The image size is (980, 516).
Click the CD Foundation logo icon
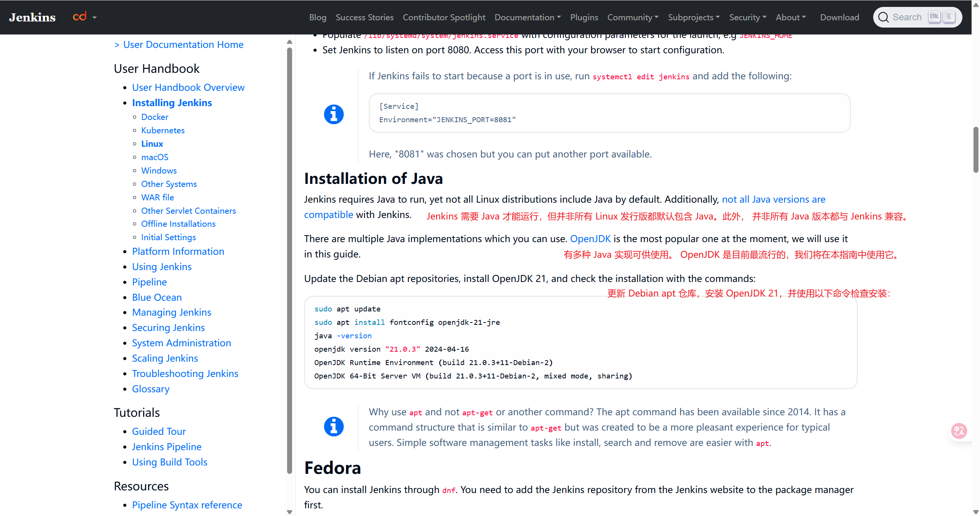click(x=80, y=16)
